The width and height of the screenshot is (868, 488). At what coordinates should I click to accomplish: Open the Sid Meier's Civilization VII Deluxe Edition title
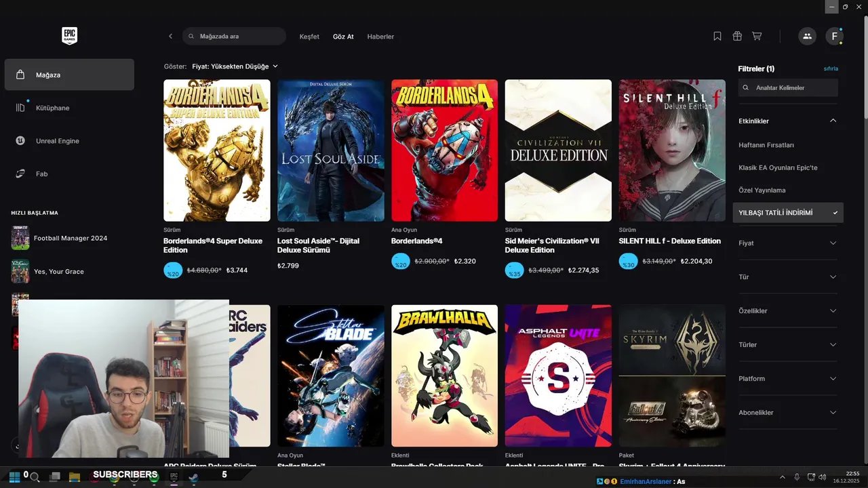[552, 245]
